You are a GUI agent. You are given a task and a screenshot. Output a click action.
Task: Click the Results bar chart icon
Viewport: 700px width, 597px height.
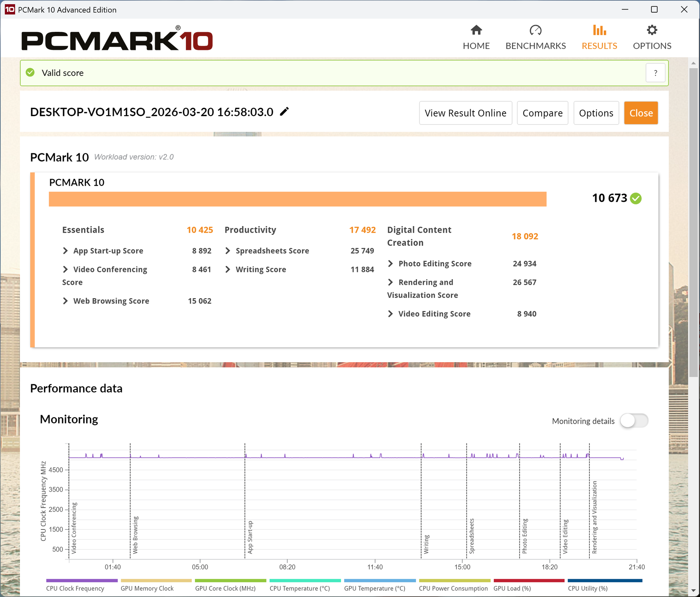pos(599,30)
